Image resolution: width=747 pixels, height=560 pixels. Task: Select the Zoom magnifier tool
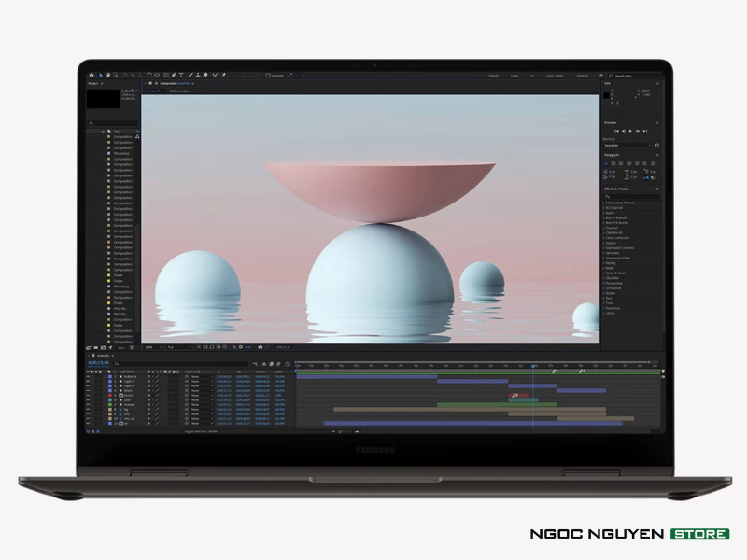point(116,75)
